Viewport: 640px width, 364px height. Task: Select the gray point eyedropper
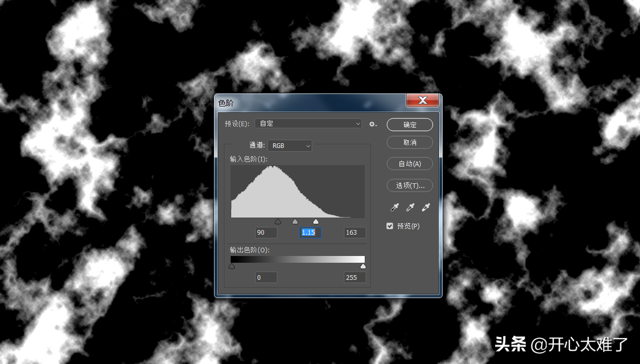[x=410, y=208]
